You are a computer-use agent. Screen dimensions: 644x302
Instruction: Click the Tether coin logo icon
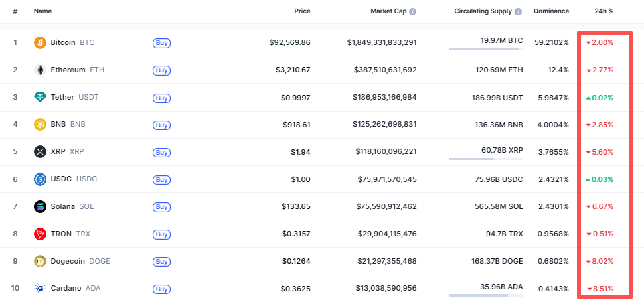40,97
